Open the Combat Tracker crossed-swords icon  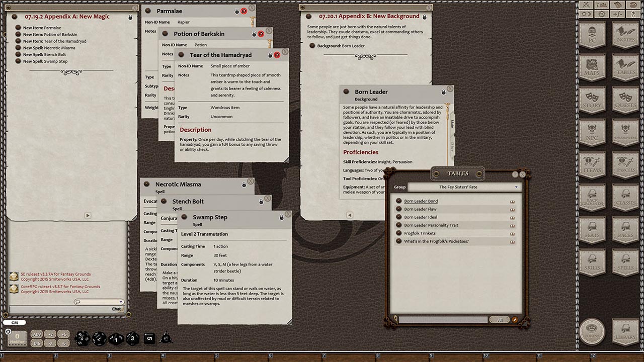(x=586, y=6)
